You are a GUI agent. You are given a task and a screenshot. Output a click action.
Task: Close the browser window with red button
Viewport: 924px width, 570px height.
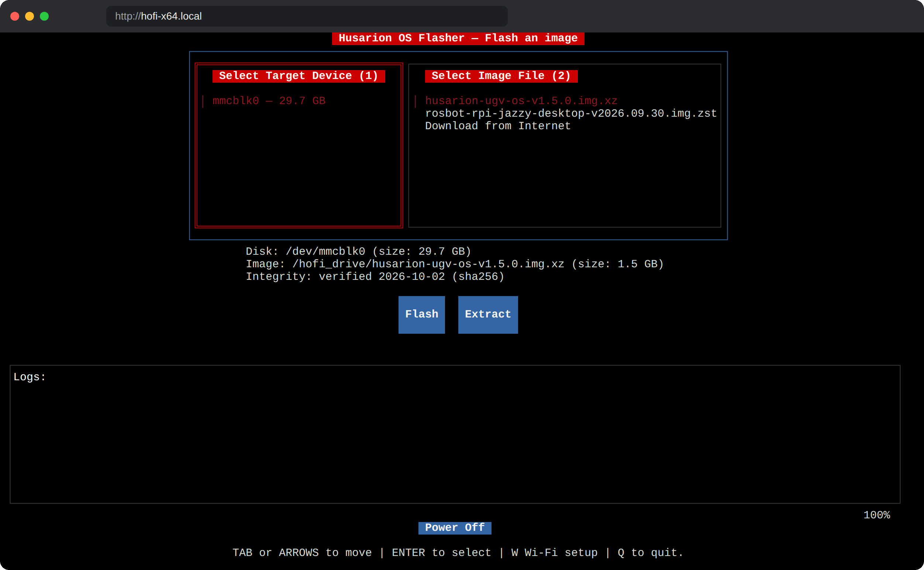tap(15, 16)
